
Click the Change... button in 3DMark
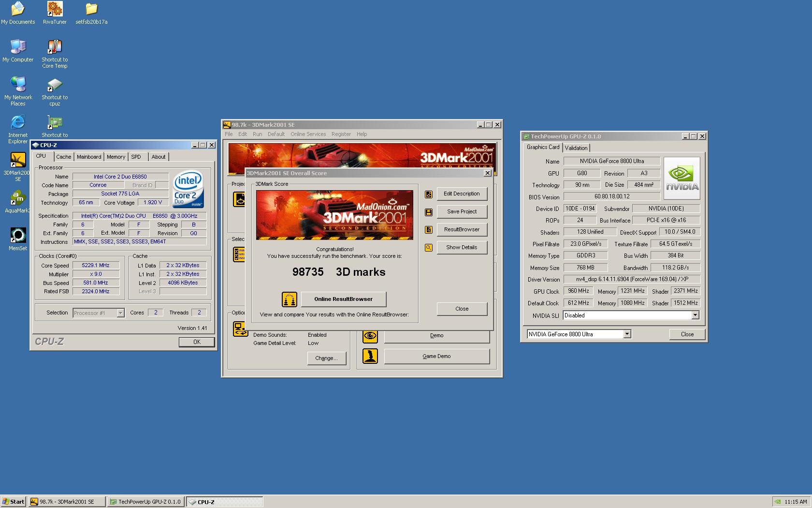pos(326,358)
